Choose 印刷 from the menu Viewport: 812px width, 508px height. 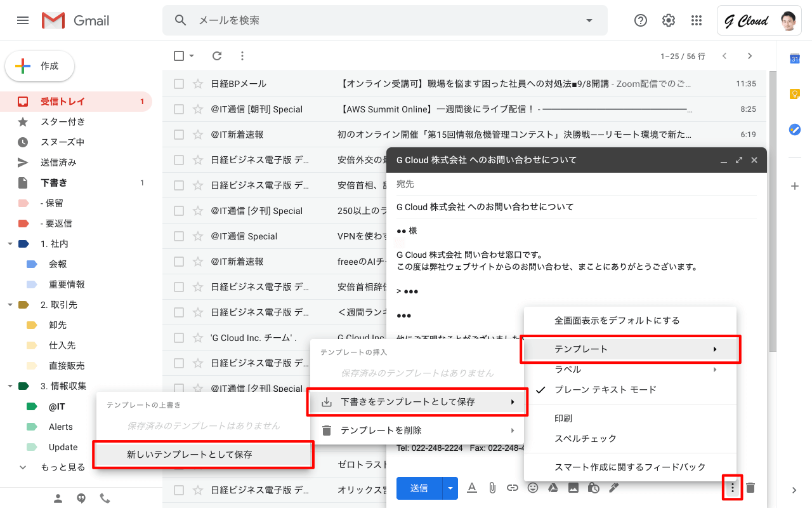click(x=630, y=418)
